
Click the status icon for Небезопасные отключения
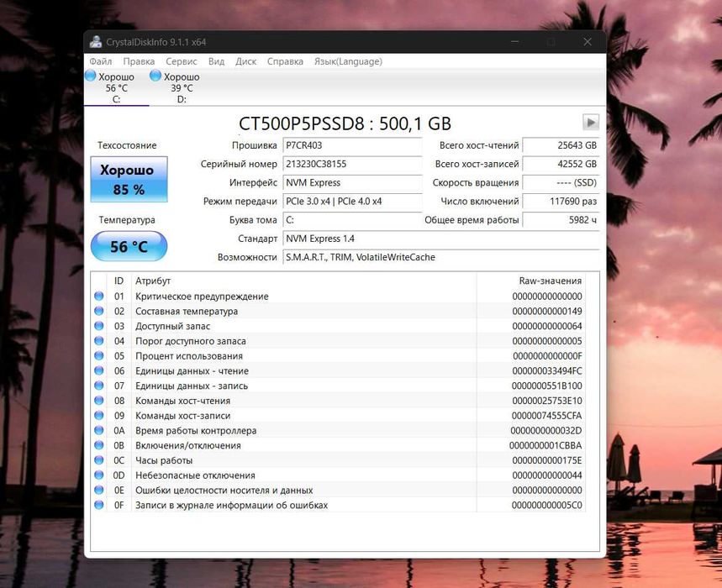99,475
